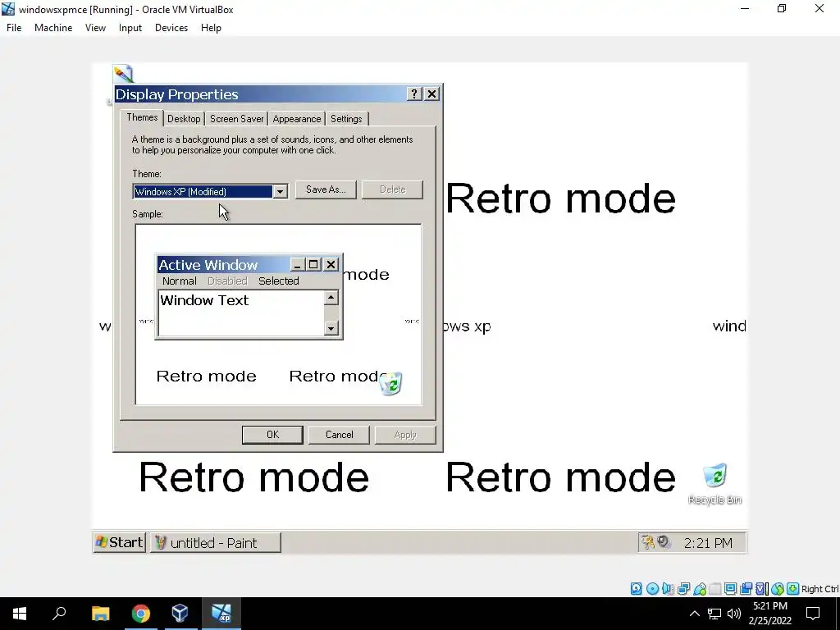840x630 pixels.
Task: Click OK in Display Properties
Action: pyautogui.click(x=272, y=435)
